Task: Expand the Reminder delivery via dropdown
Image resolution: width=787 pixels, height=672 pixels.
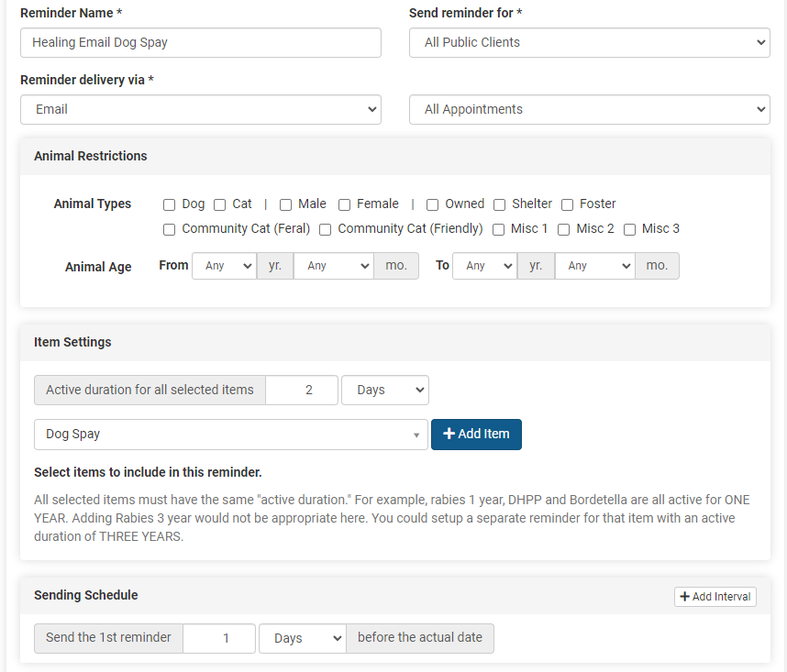Action: click(x=200, y=109)
